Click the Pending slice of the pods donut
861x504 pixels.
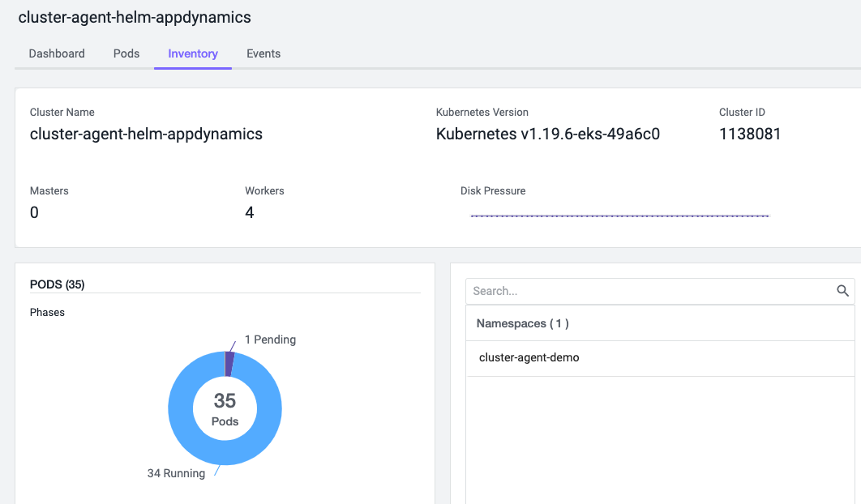[x=230, y=364]
